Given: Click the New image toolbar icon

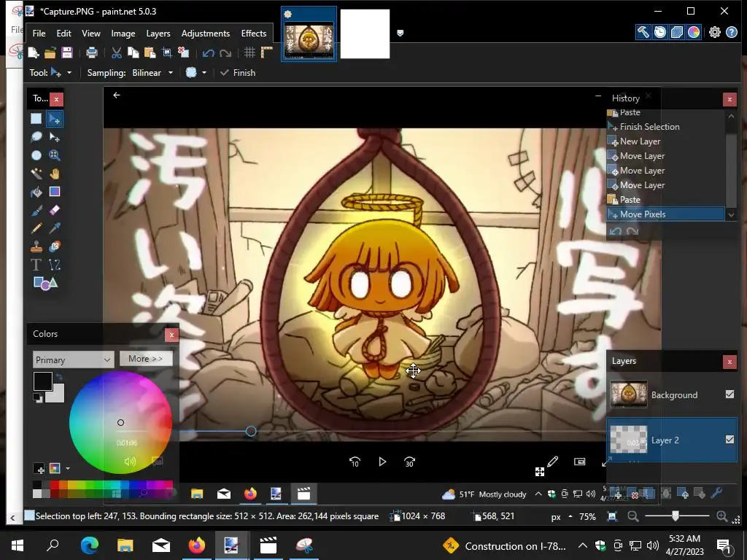Looking at the screenshot, I should (34, 52).
